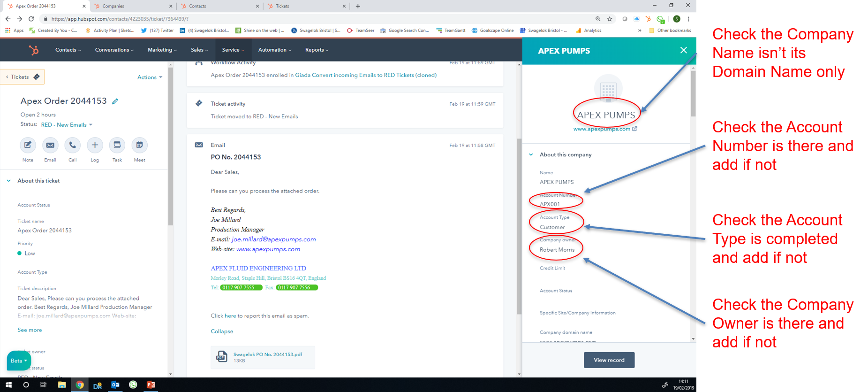
Task: Click See more in ticket description
Action: pyautogui.click(x=30, y=330)
